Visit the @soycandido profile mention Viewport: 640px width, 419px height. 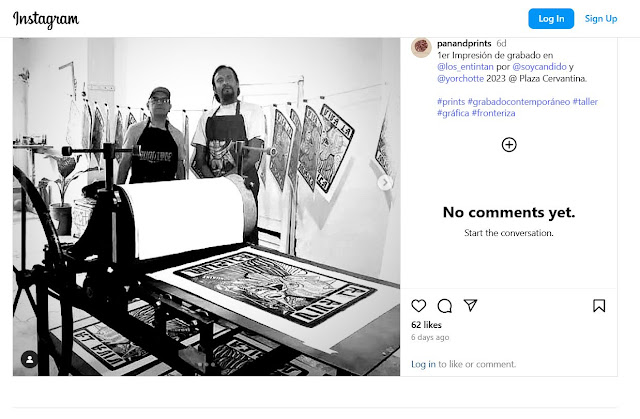click(x=539, y=67)
